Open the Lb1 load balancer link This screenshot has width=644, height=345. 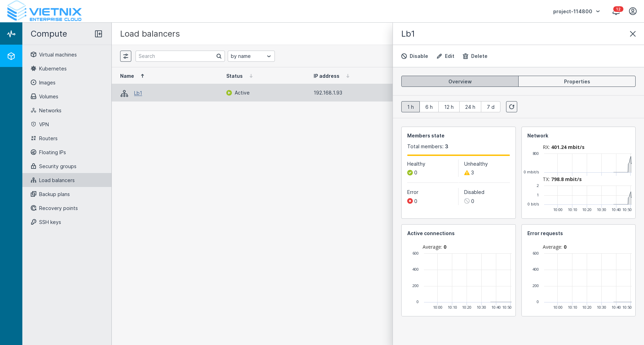pos(138,93)
